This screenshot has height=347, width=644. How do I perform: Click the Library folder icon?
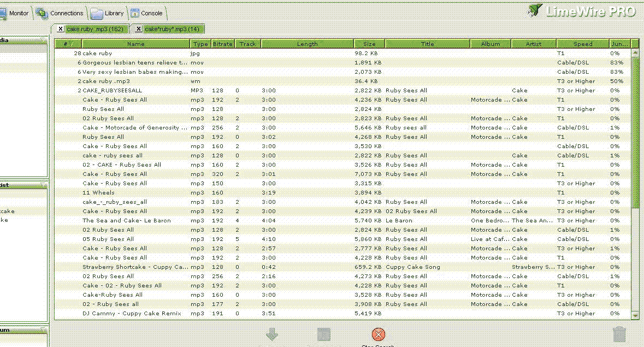pyautogui.click(x=97, y=14)
